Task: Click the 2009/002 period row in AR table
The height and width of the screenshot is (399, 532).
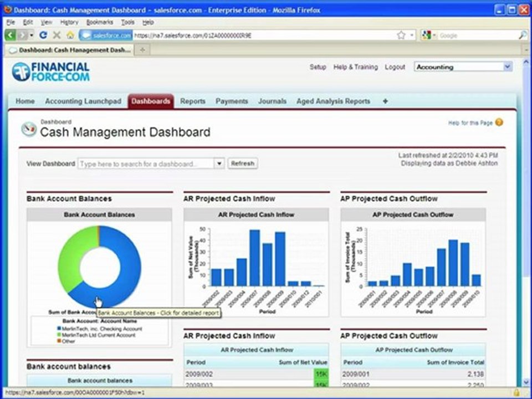Action: (257, 374)
